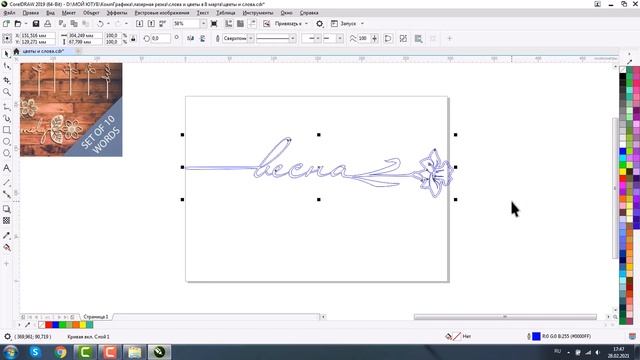Click the object width field

(85, 36)
